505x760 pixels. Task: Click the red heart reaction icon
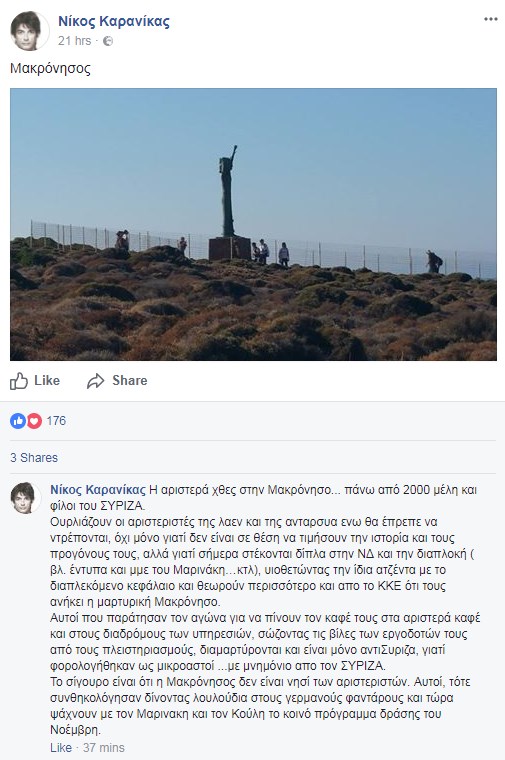point(34,421)
